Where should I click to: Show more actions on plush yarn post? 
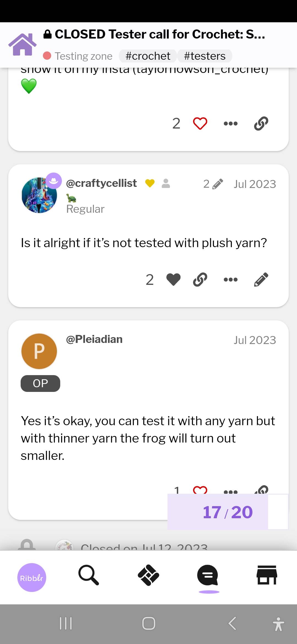[230, 280]
